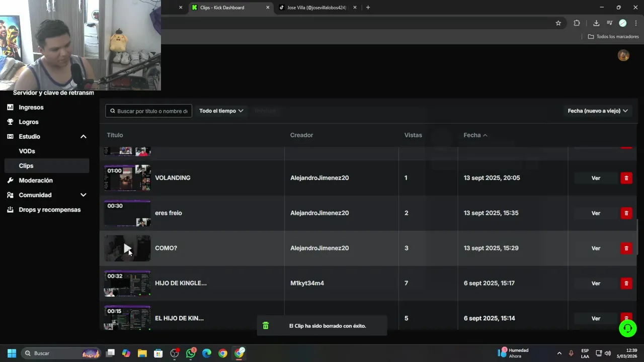Open 'Todo el tiempo' time filter dropdown
Image resolution: width=644 pixels, height=362 pixels.
tap(221, 111)
